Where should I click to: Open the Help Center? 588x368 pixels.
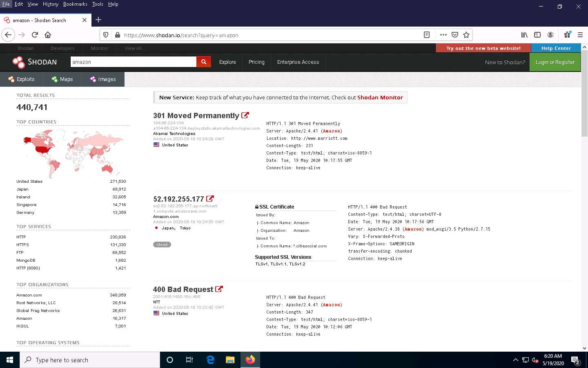[x=556, y=48]
